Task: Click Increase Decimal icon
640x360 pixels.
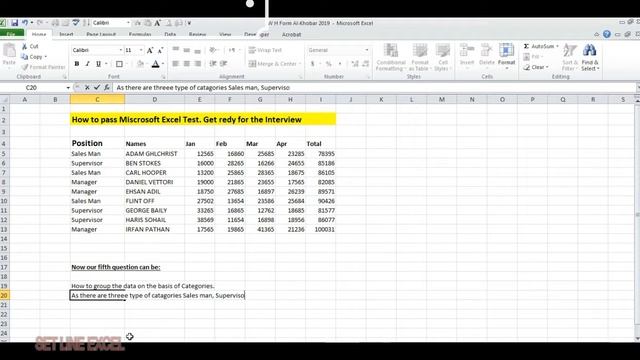Action: [x=355, y=64]
